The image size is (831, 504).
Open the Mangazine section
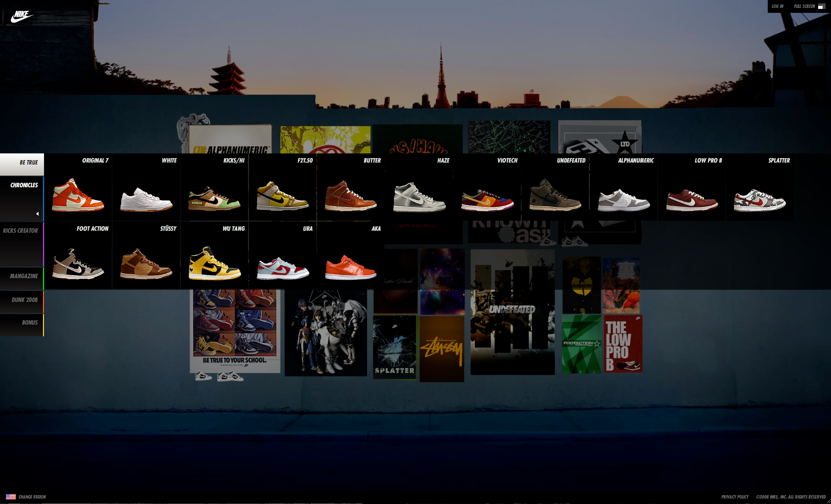22,278
